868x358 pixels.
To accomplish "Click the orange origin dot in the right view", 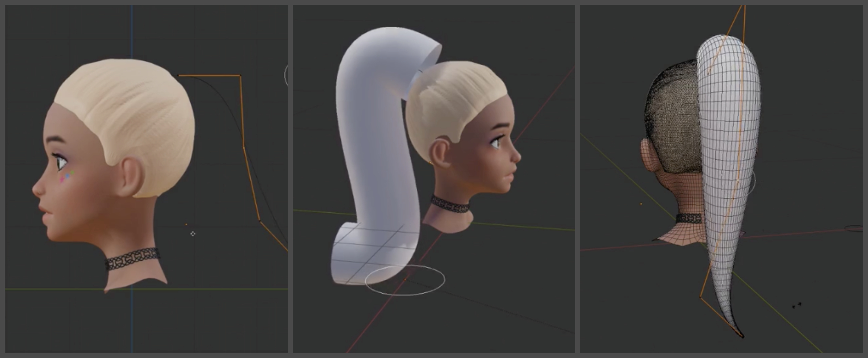I will [641, 204].
